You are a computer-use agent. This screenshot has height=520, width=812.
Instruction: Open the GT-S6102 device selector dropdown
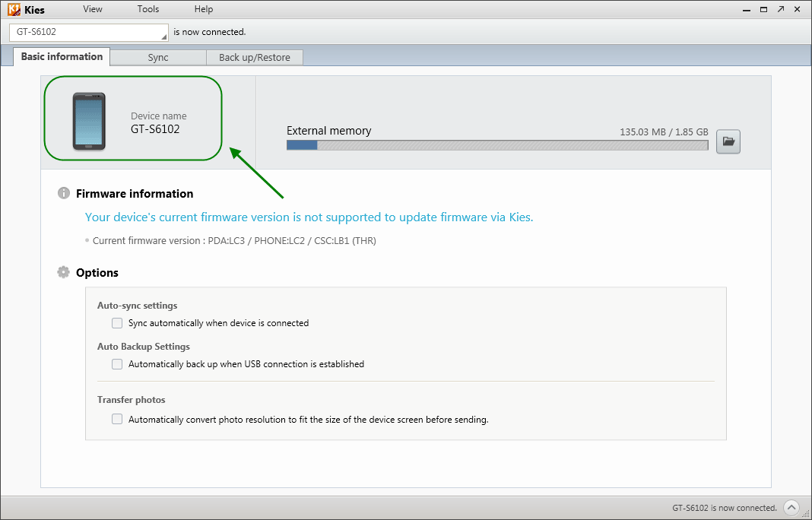tap(88, 32)
